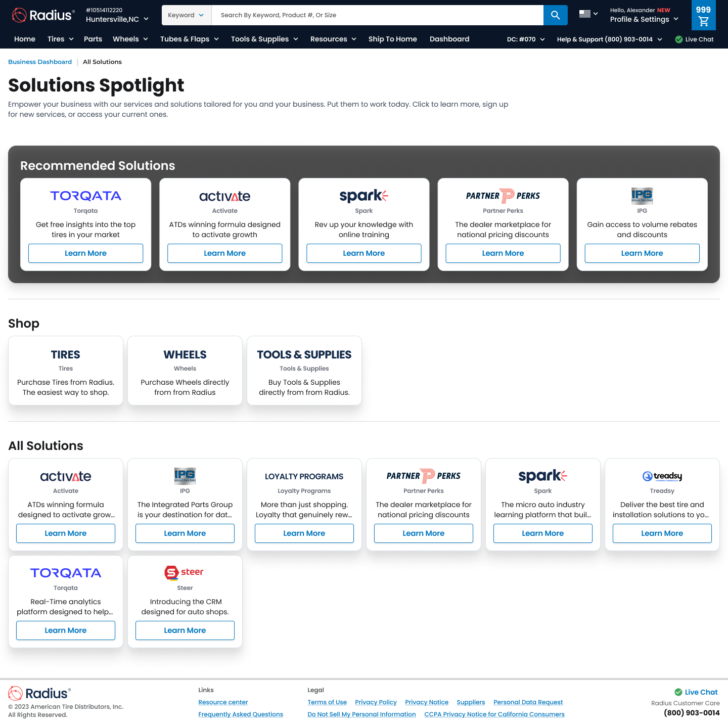Click Learn More on All Solutions Torqata card
The height and width of the screenshot is (727, 728).
pyautogui.click(x=66, y=630)
